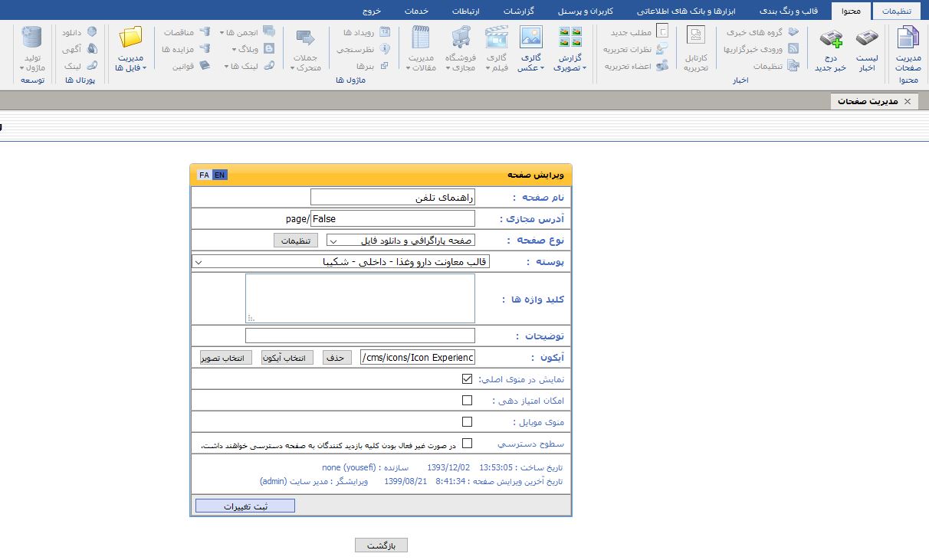The image size is (929, 560).
Task: Open the page type (نوع صفحه) dropdown
Action: point(401,241)
